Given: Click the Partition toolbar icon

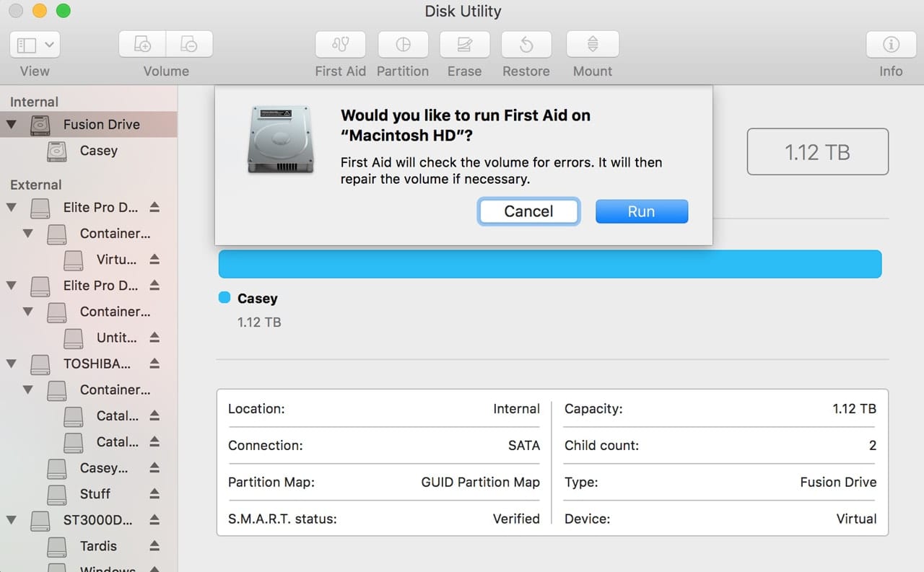Looking at the screenshot, I should pyautogui.click(x=403, y=45).
